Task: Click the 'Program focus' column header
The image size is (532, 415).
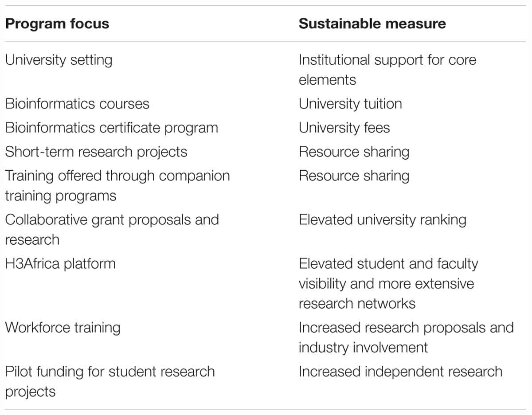Action: pos(57,23)
